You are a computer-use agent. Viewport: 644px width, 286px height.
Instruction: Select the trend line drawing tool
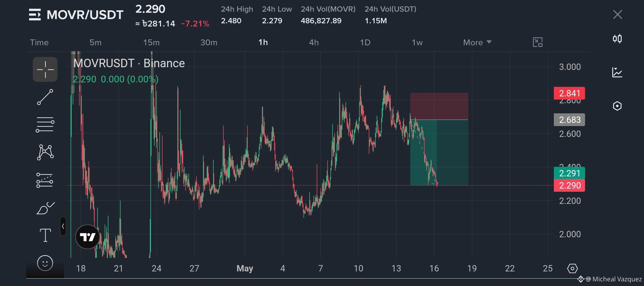pyautogui.click(x=45, y=97)
